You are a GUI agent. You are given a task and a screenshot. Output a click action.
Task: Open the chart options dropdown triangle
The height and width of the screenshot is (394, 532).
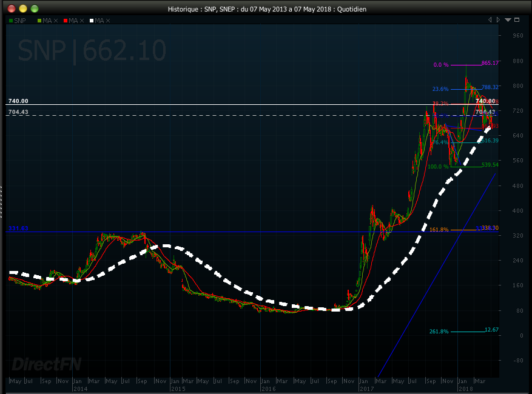pyautogui.click(x=508, y=20)
